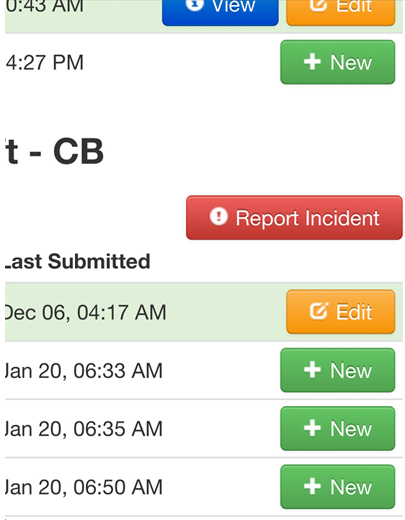This screenshot has height=520, width=405.
Task: Click Edit button for Dec 06 entry
Action: [341, 312]
